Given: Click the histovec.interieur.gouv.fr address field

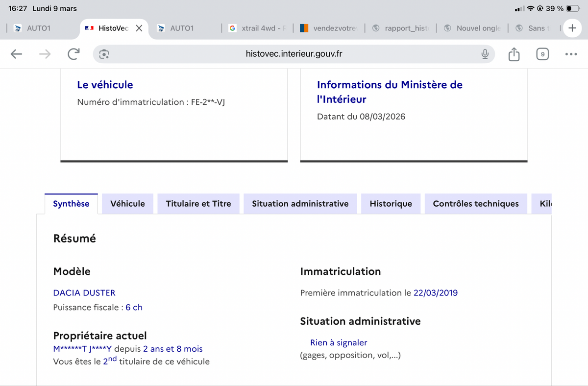Looking at the screenshot, I should [294, 54].
